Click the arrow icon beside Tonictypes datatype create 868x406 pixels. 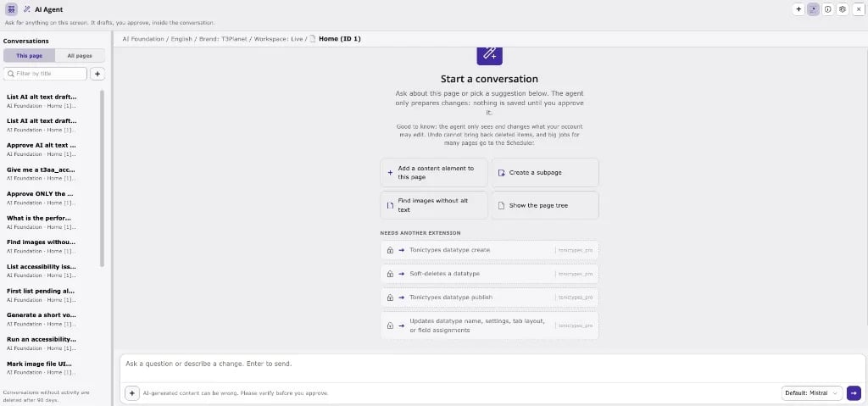click(401, 250)
